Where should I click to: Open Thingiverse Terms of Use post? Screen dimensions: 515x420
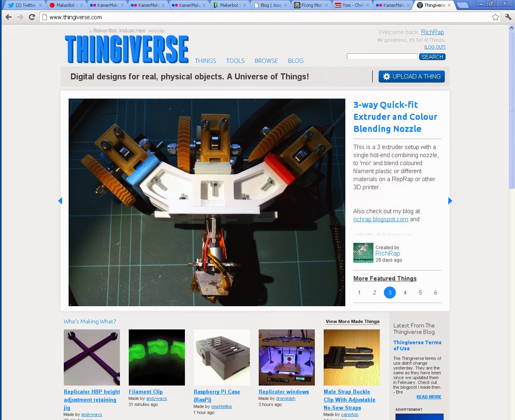point(417,345)
